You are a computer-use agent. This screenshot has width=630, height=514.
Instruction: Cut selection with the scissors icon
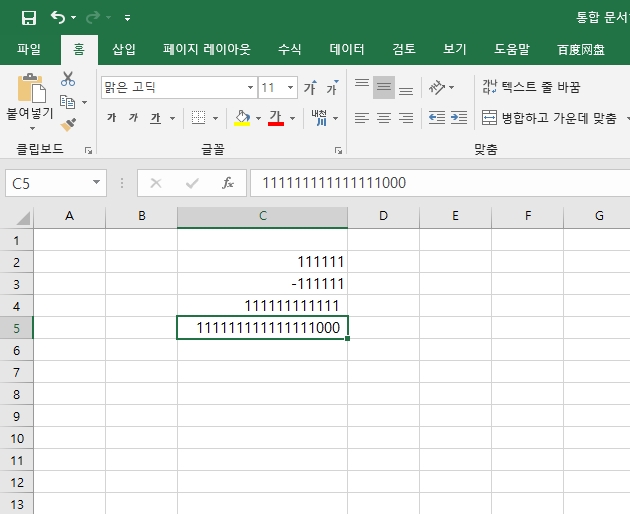pyautogui.click(x=68, y=79)
